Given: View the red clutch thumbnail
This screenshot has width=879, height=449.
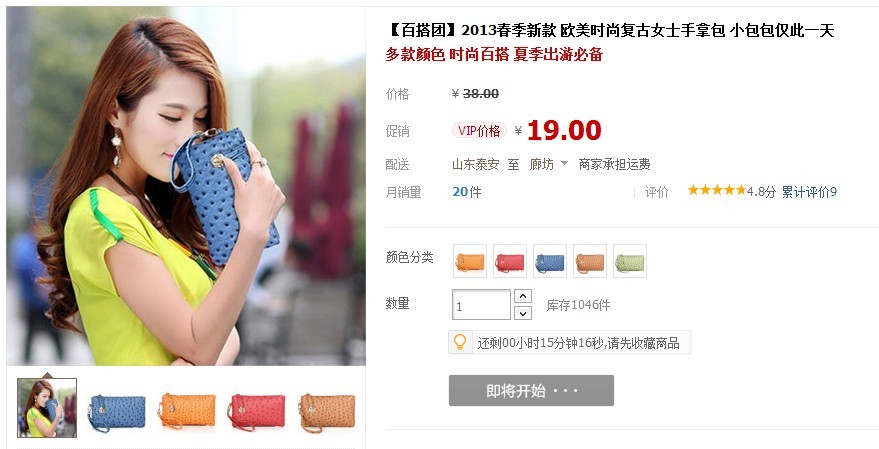Looking at the screenshot, I should click(x=257, y=413).
